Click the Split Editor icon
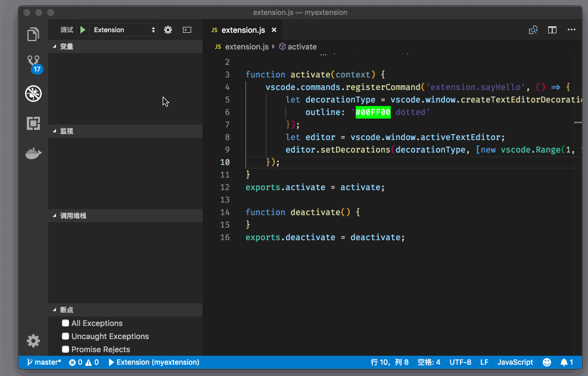 click(x=552, y=30)
